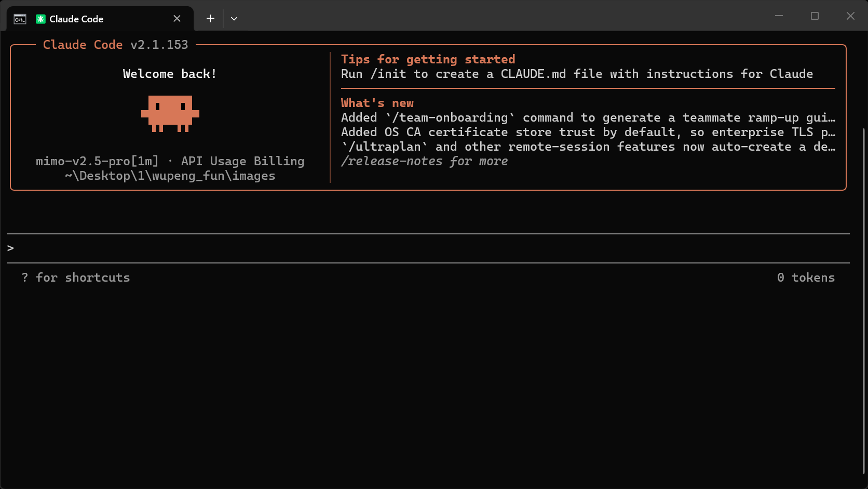Close the terminal window

850,16
